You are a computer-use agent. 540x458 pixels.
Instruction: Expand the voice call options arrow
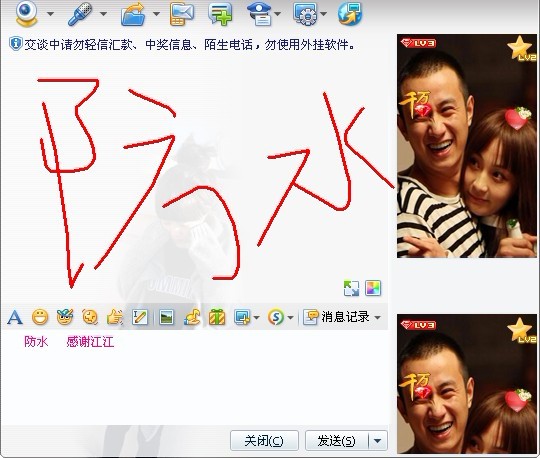point(103,14)
